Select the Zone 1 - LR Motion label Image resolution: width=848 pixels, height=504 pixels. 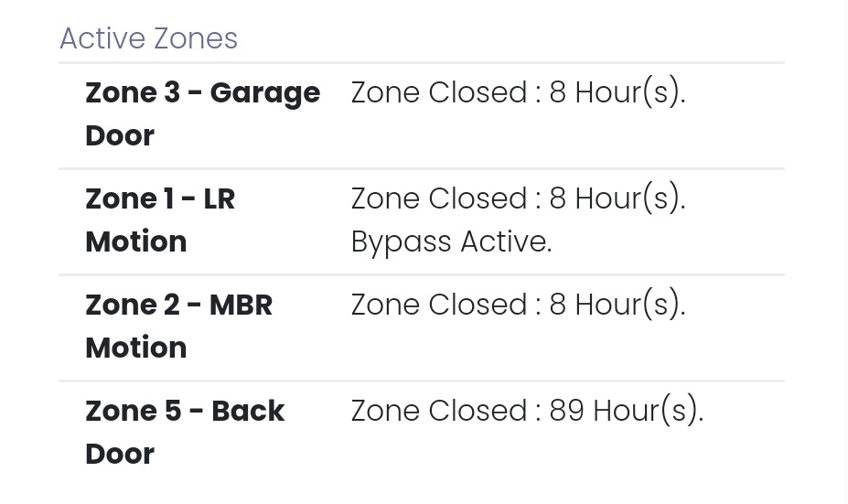coord(160,220)
